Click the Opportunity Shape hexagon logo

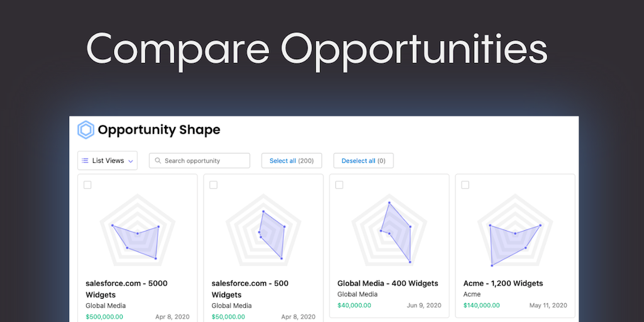86,130
